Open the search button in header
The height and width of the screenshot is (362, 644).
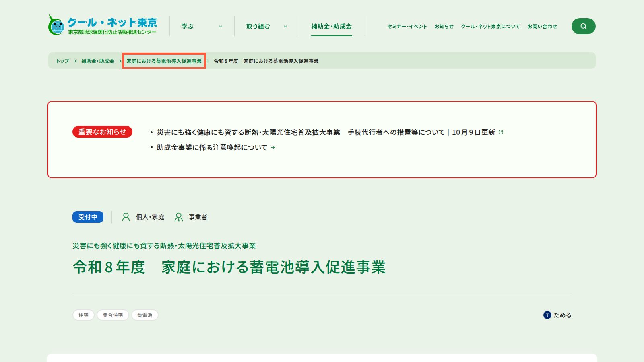[583, 26]
